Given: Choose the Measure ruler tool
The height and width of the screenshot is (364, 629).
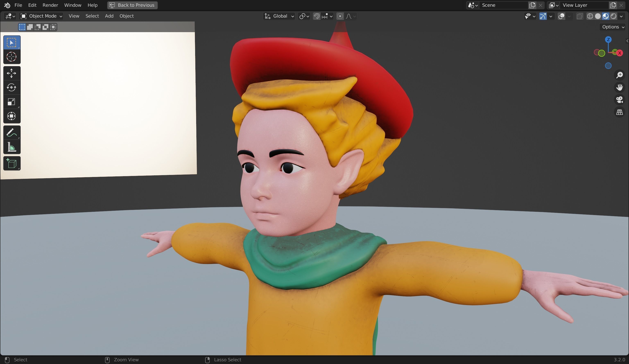Looking at the screenshot, I should point(12,147).
